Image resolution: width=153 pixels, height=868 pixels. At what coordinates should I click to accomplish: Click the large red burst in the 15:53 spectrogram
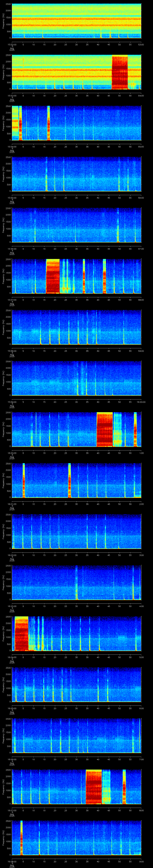coord(120,72)
